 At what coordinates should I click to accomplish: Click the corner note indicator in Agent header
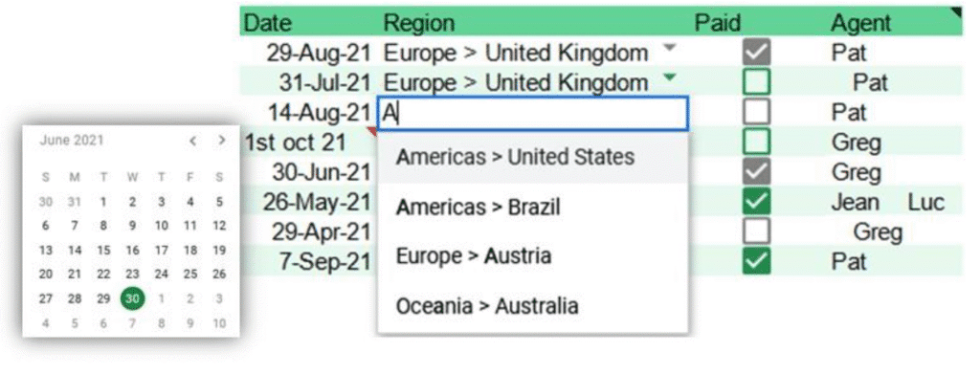click(956, 11)
